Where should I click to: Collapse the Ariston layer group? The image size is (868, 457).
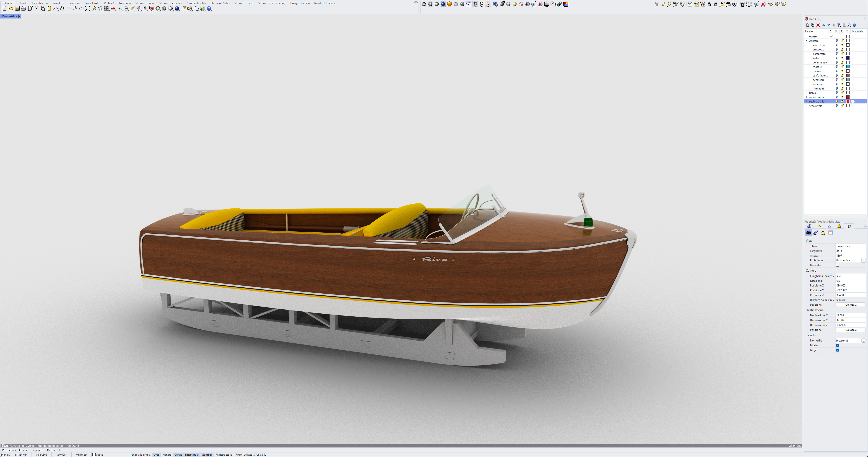[807, 41]
